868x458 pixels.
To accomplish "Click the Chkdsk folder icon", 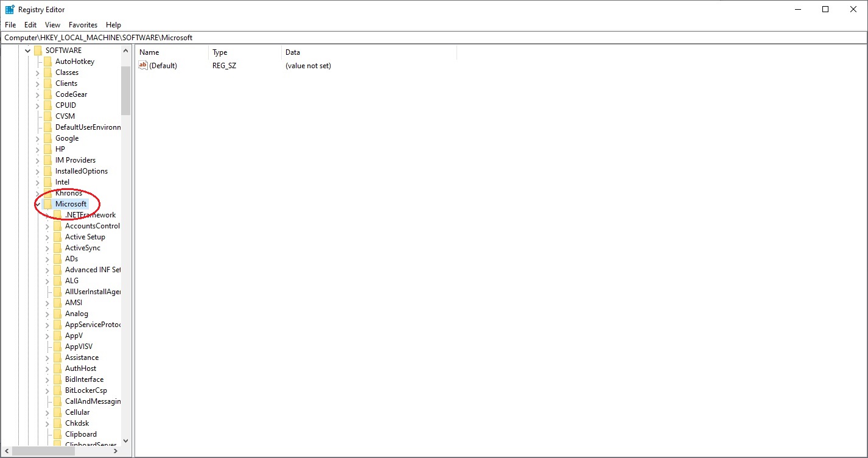I will (57, 423).
